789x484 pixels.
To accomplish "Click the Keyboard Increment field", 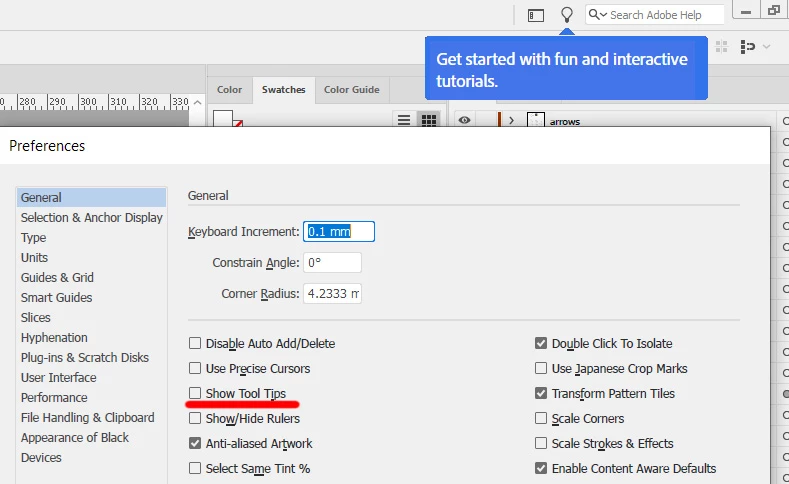I will point(339,231).
